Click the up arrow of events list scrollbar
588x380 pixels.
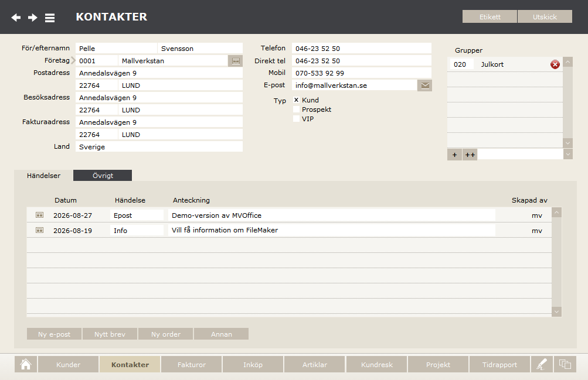pos(556,213)
